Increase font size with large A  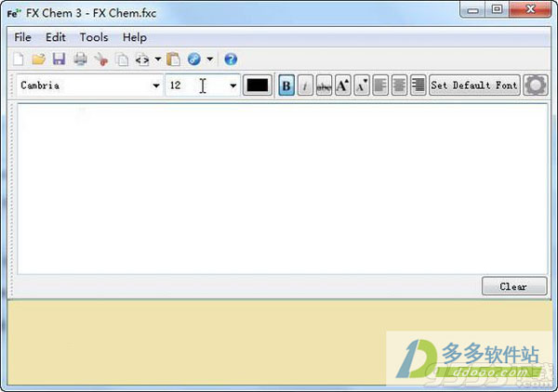coord(342,85)
